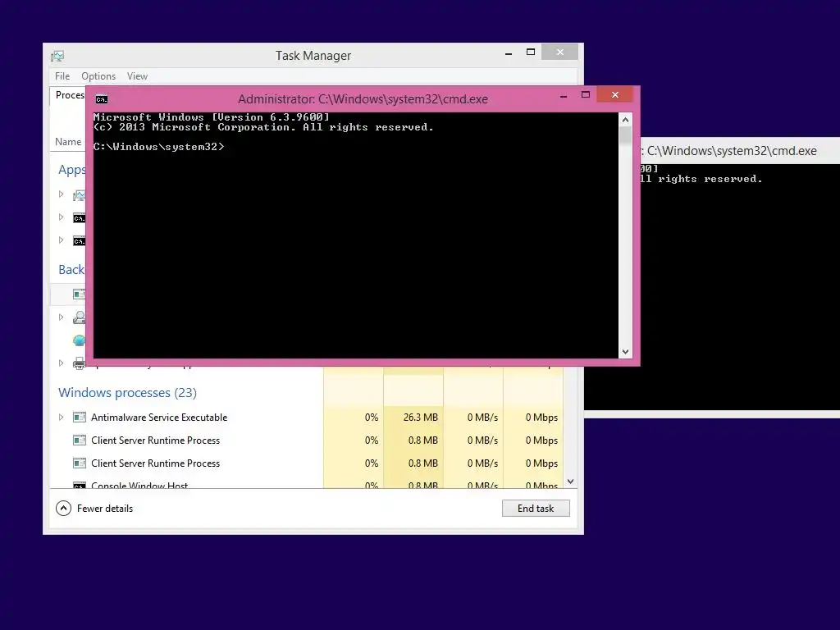Click the Windows processes (23) group header
Viewport: 840px width, 630px height.
tap(127, 393)
